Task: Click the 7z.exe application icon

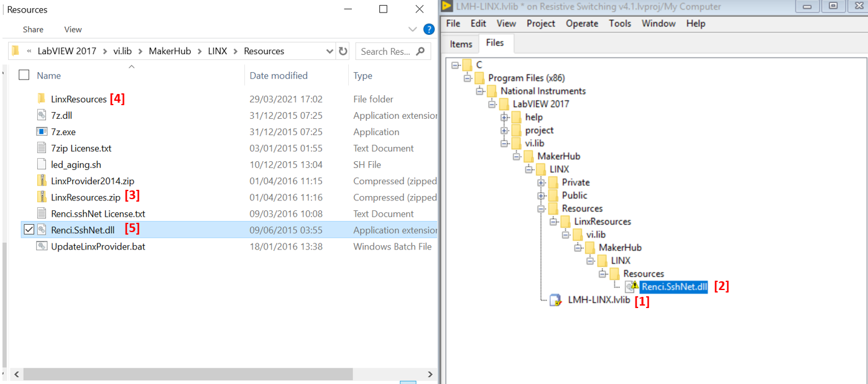Action: 42,132
